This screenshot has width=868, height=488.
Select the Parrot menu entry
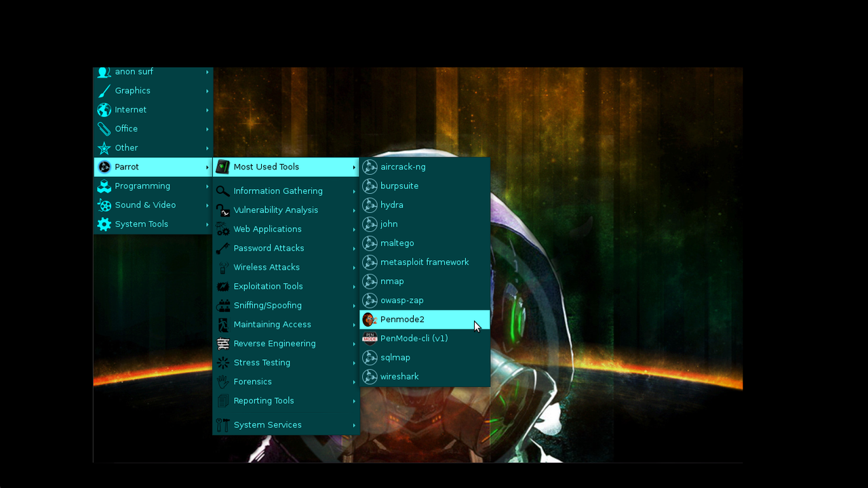click(x=153, y=167)
